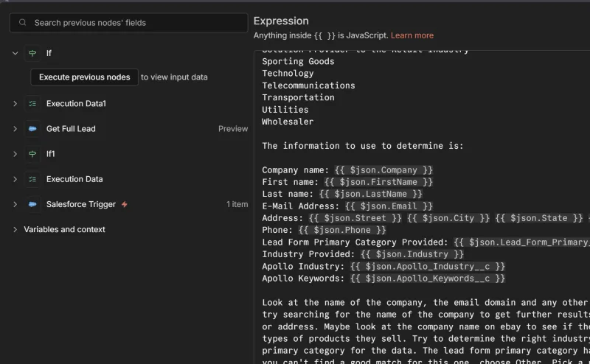
Task: Click the Execution Data1 node icon
Action: point(32,104)
